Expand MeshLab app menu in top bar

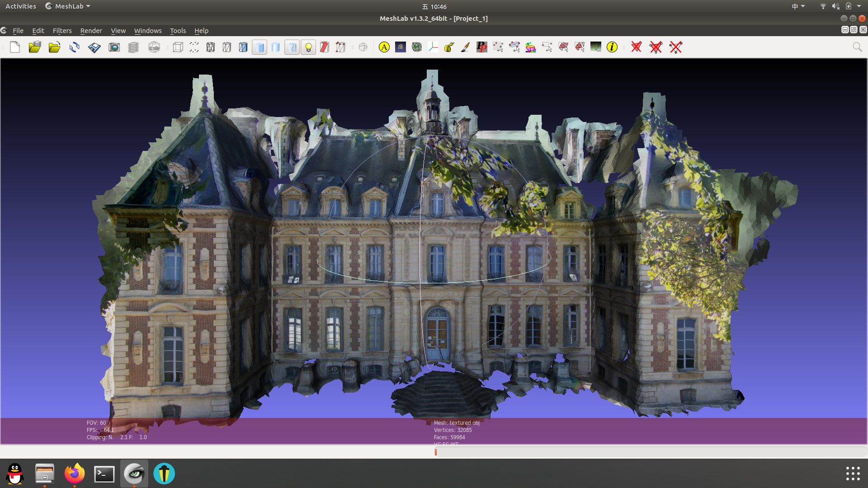[68, 6]
